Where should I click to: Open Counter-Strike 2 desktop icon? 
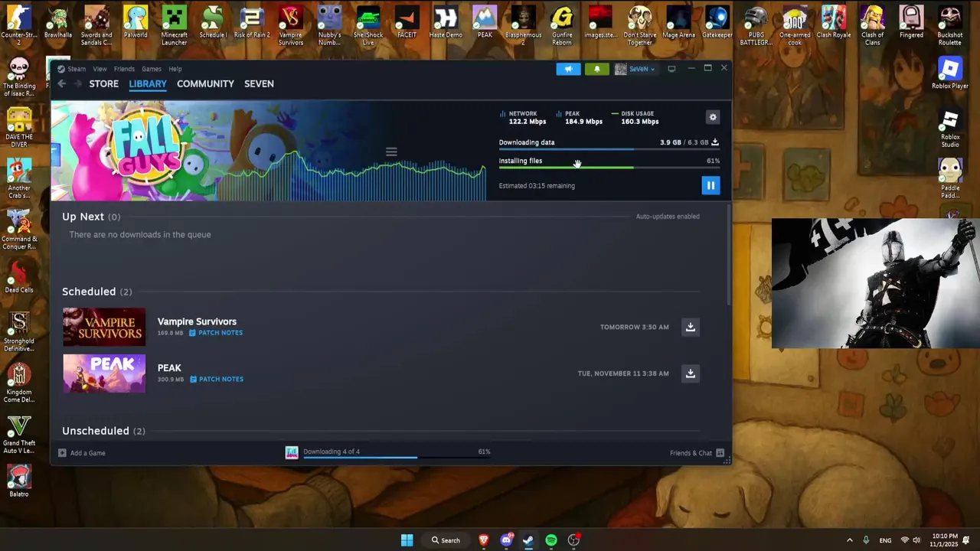19,24
